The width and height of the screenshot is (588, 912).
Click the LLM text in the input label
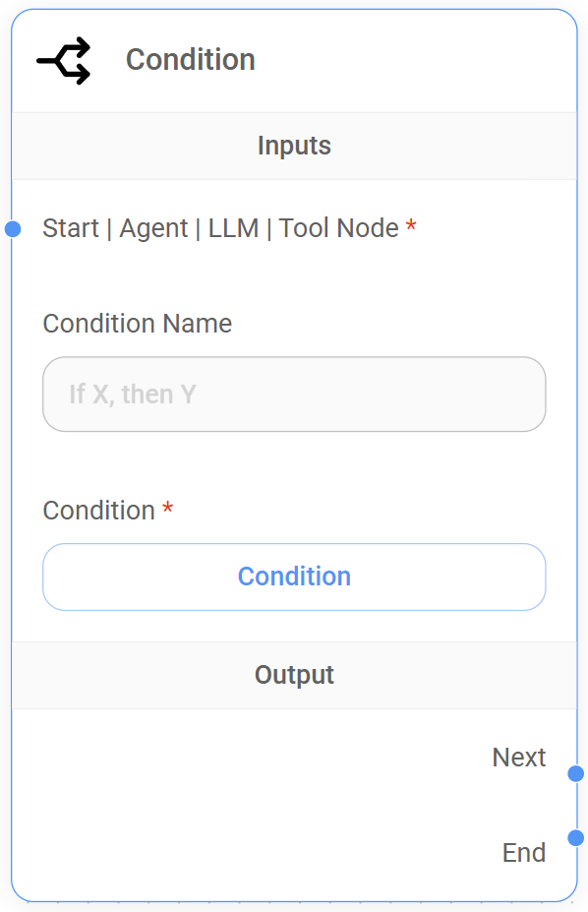[x=234, y=228]
